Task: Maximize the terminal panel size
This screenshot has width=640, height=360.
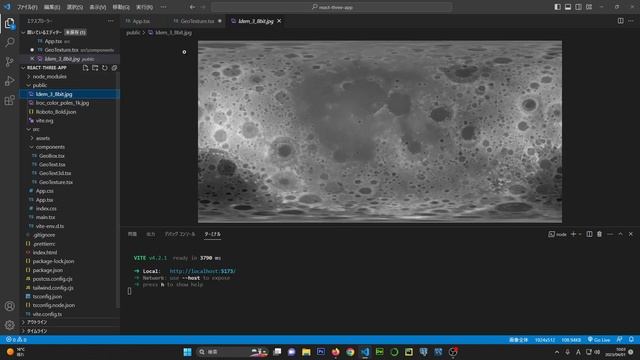Action: coord(620,234)
